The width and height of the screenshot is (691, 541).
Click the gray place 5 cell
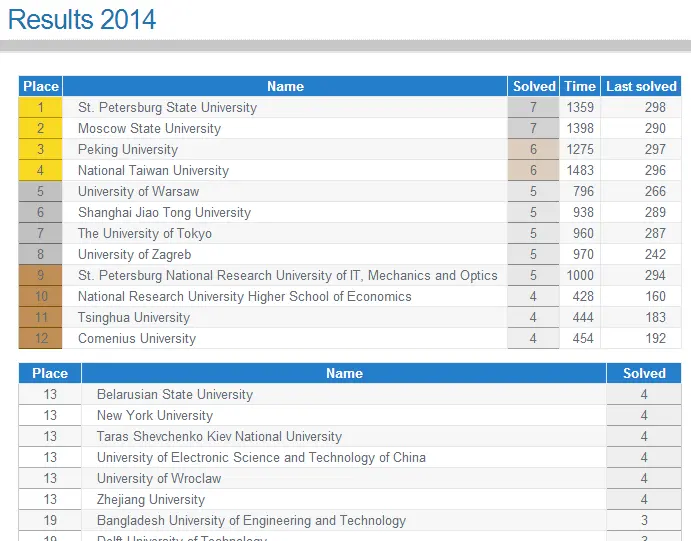pyautogui.click(x=41, y=191)
